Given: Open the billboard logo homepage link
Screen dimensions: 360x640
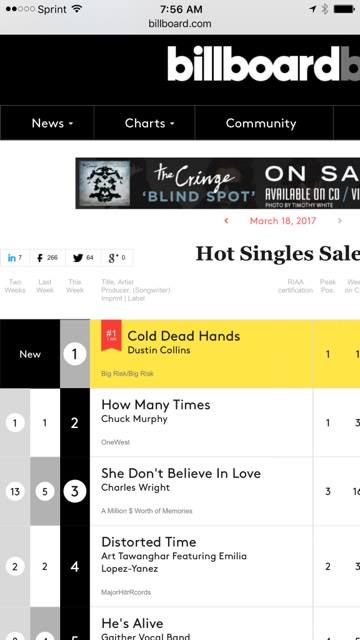Looking at the screenshot, I should pos(263,64).
